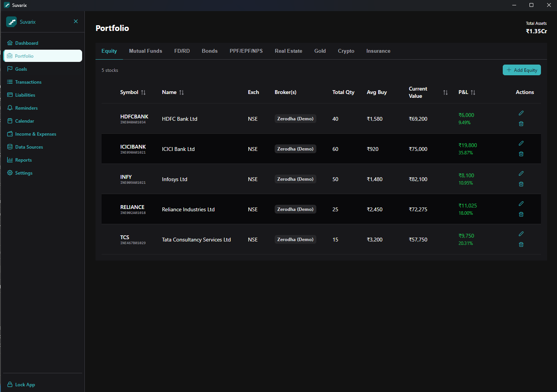
Task: Open the PPF/EPF/NPS tab
Action: (246, 51)
